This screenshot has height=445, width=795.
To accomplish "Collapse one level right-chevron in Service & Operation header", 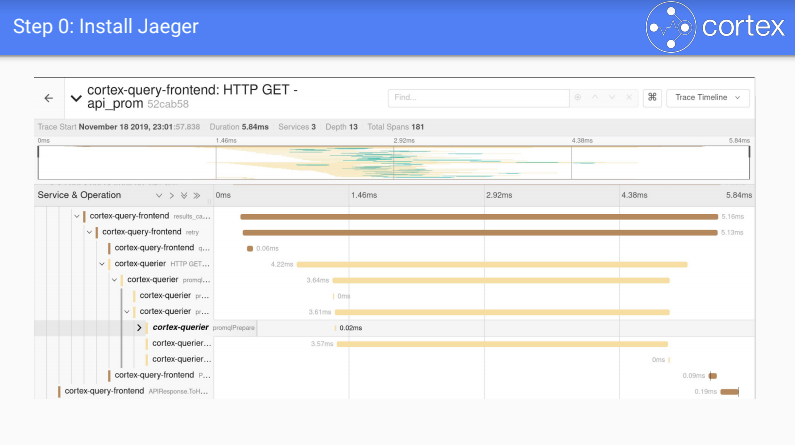I will click(x=171, y=196).
